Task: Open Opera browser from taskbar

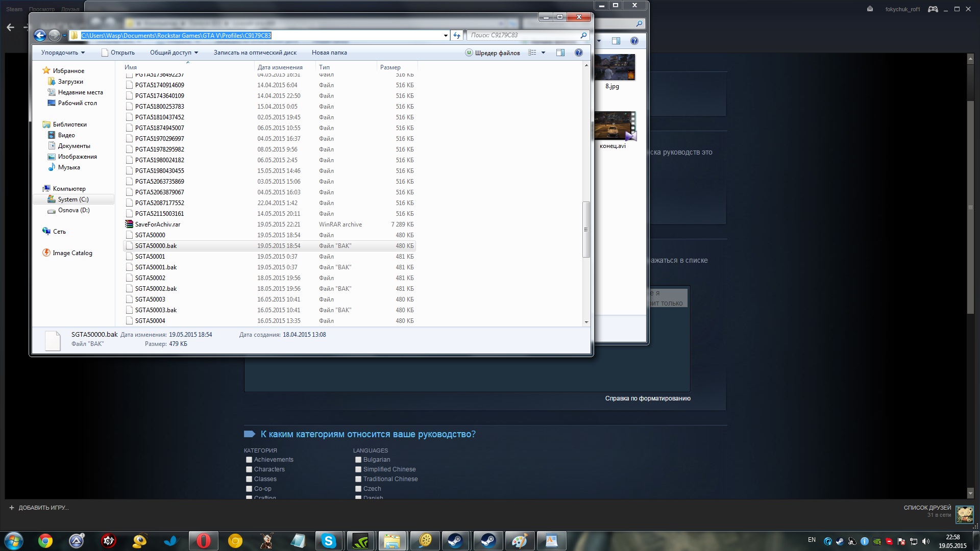Action: click(203, 541)
